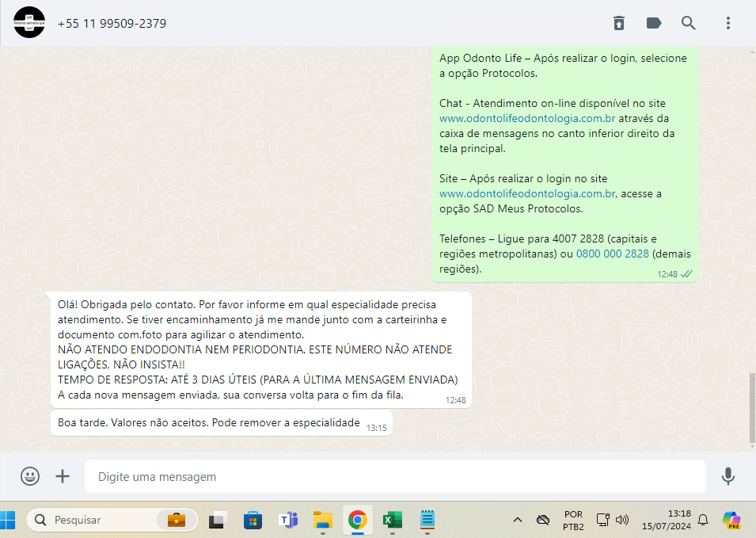Open the three-dot chat menu
The width and height of the screenshot is (756, 538).
pyautogui.click(x=728, y=23)
